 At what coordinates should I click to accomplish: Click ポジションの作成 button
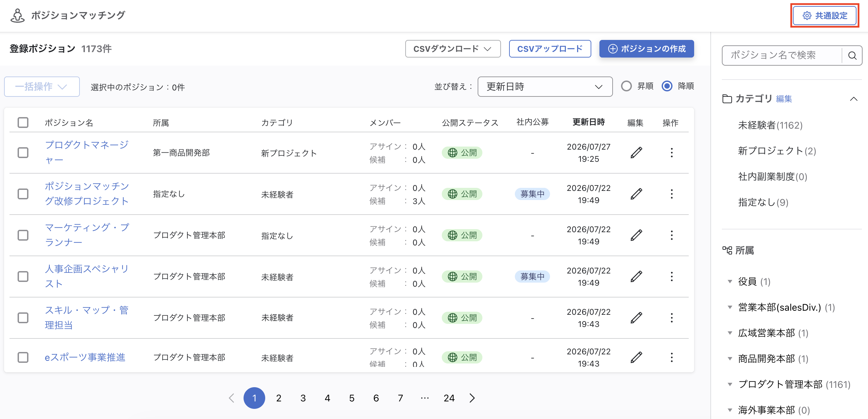click(647, 49)
